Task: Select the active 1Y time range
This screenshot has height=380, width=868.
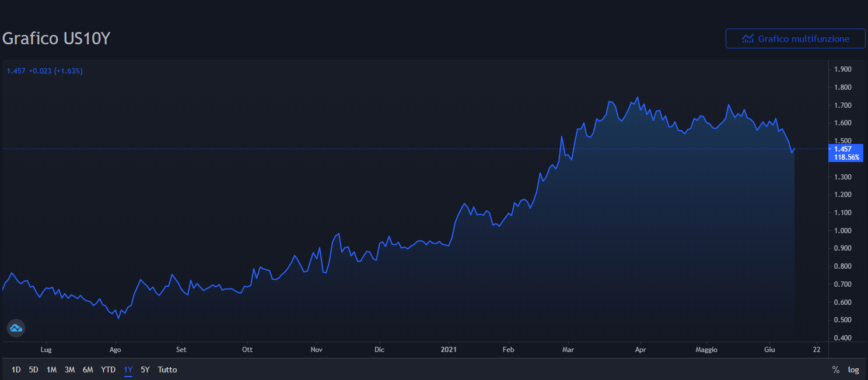Action: pos(128,370)
